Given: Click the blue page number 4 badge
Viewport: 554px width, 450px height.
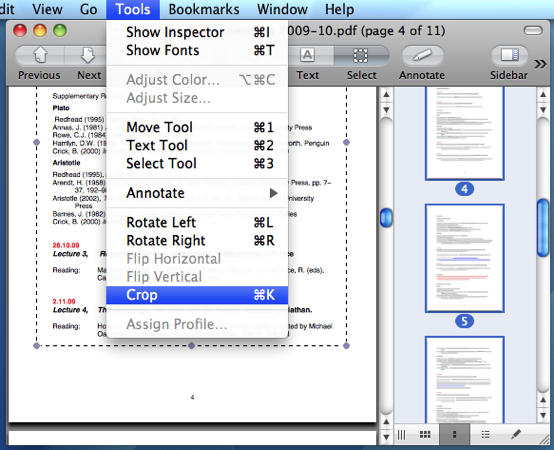Looking at the screenshot, I should [465, 189].
